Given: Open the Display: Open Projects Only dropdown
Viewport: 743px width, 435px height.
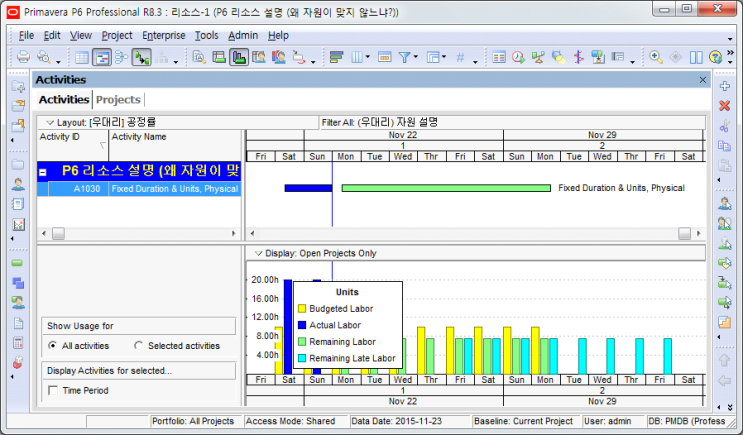Looking at the screenshot, I should (x=258, y=254).
